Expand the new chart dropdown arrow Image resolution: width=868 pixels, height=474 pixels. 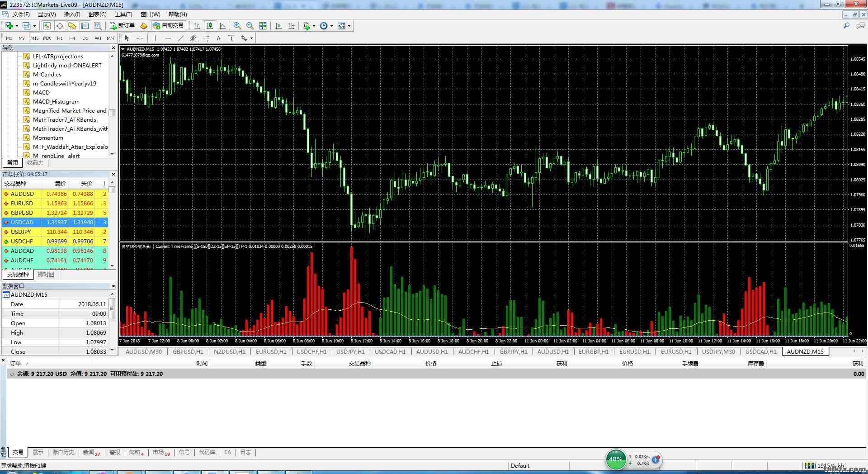17,26
